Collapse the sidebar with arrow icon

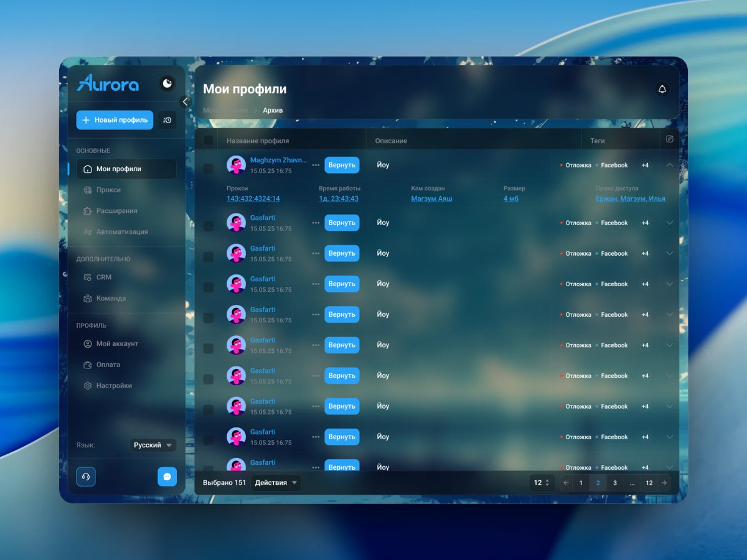point(185,102)
